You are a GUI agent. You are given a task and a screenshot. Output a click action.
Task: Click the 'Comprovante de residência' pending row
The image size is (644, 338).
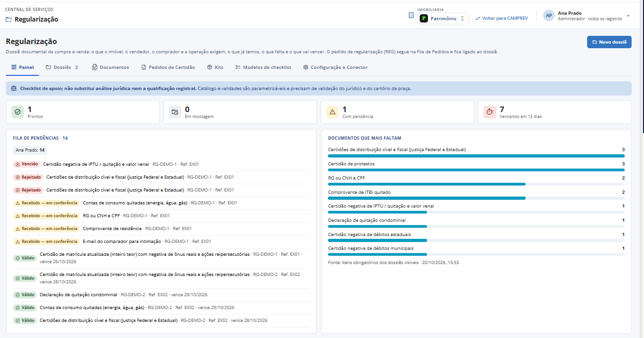pos(161,228)
